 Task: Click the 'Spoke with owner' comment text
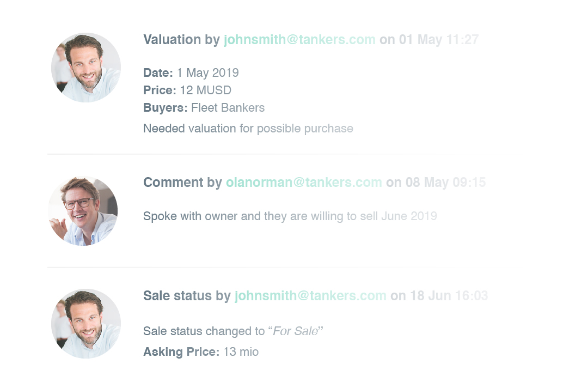coord(290,216)
